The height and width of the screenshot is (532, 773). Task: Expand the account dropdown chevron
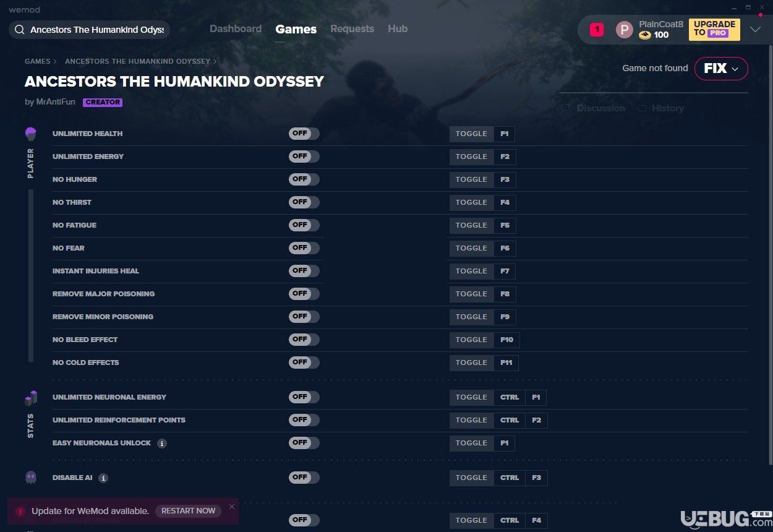click(755, 30)
